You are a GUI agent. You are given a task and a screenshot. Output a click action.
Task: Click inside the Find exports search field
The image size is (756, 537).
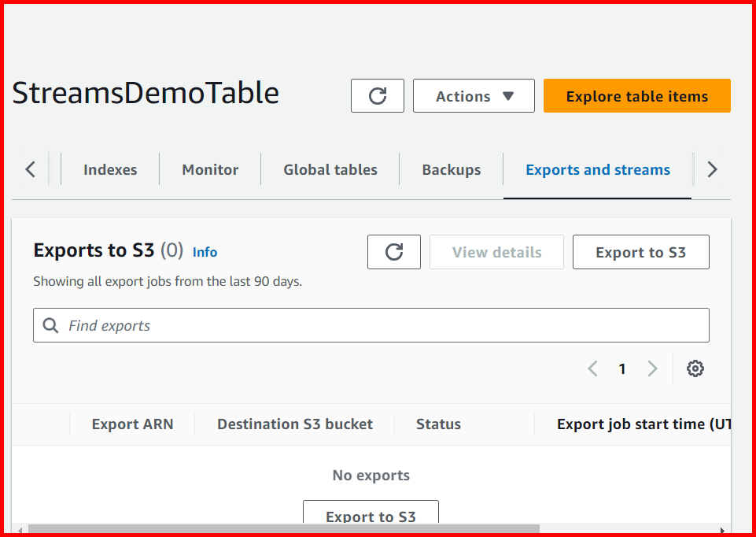point(236,324)
